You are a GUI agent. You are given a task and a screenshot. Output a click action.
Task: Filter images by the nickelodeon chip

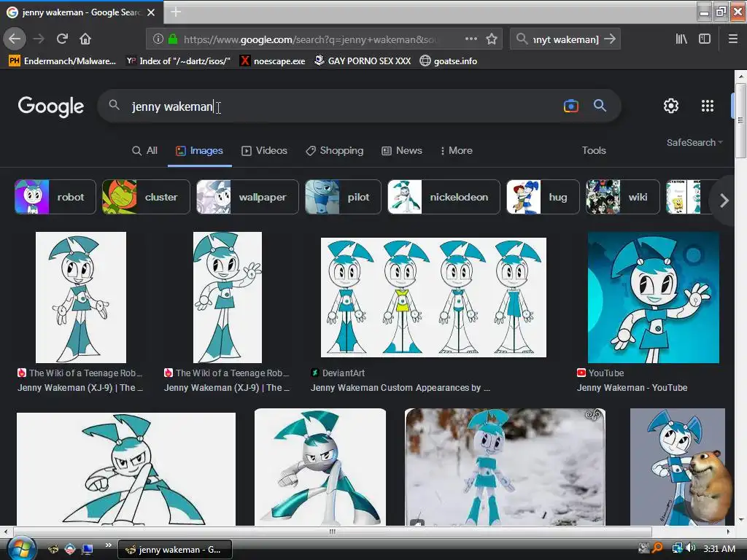tap(444, 197)
